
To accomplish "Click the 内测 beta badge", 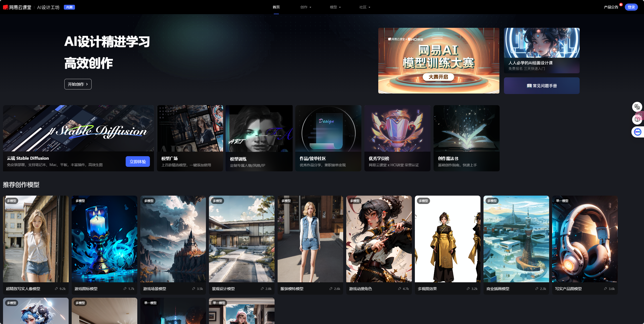I will (x=69, y=7).
